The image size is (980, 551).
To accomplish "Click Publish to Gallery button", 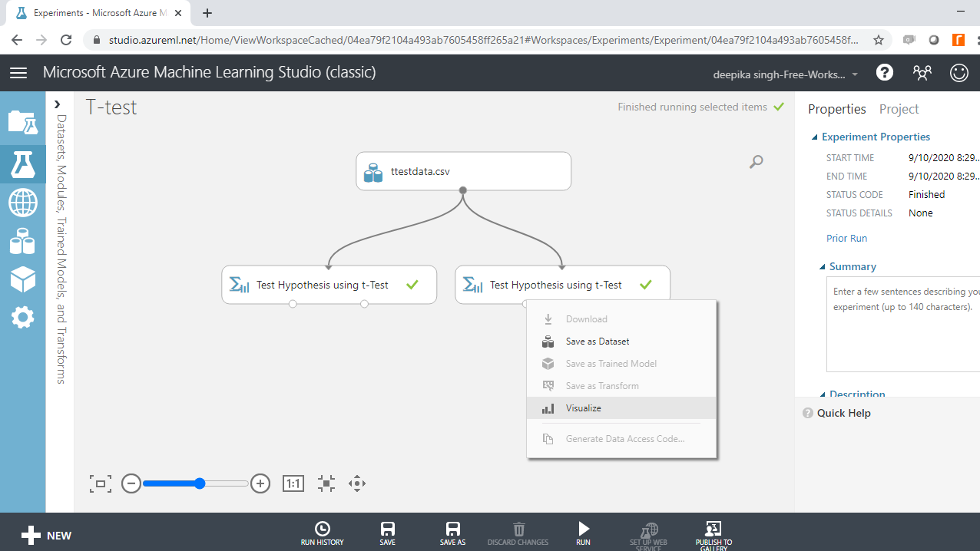I will 713,535.
